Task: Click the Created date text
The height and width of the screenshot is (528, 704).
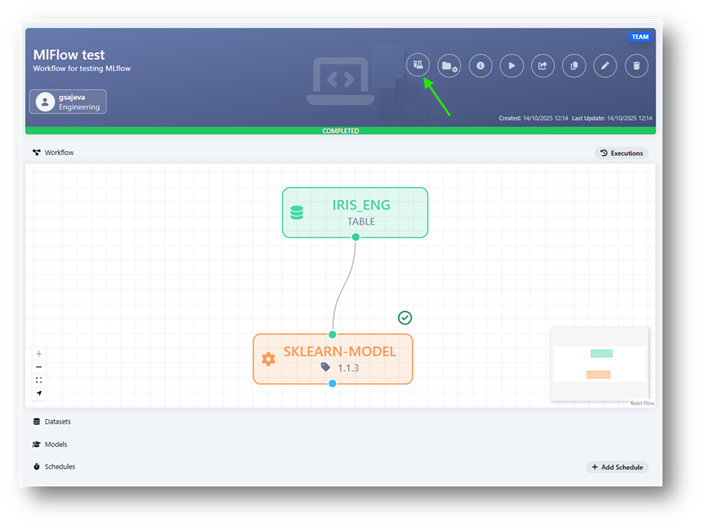Action: coord(533,118)
